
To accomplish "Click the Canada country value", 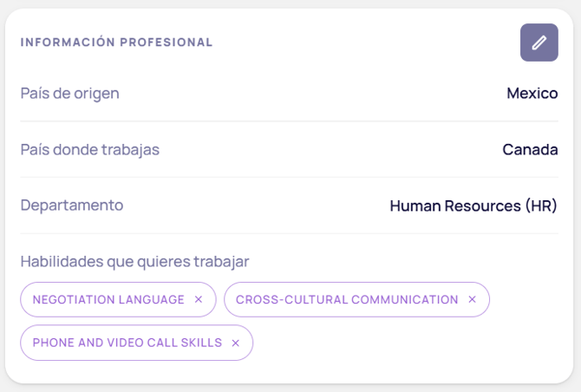I will click(530, 150).
